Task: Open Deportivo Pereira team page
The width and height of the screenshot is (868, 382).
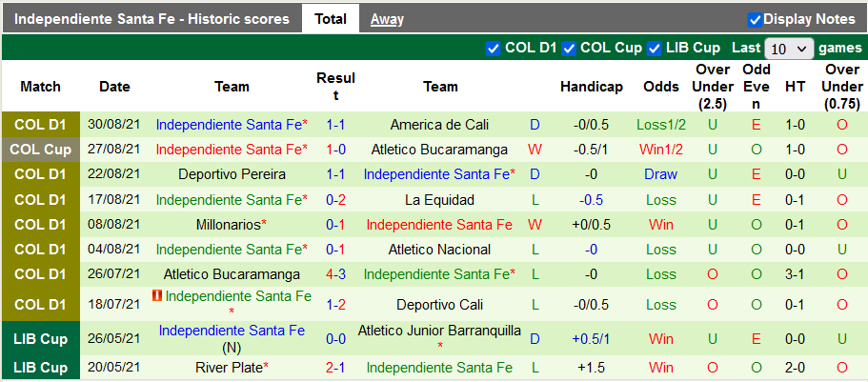Action: point(232,174)
